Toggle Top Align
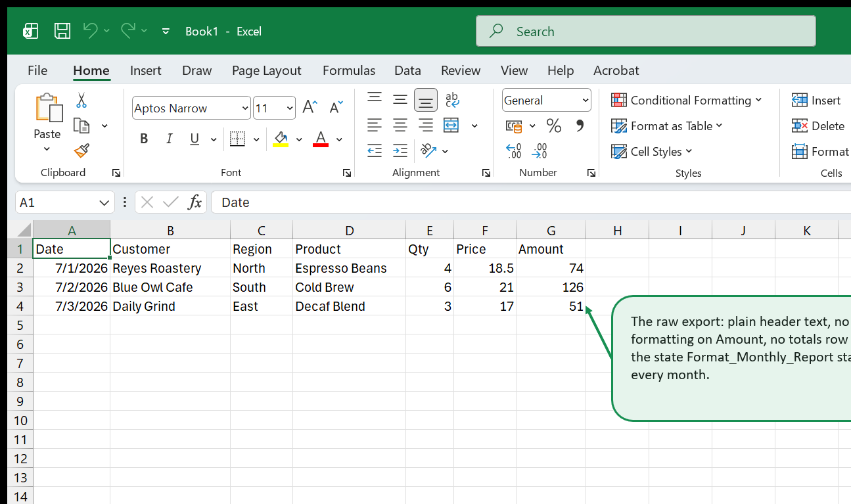 [375, 99]
